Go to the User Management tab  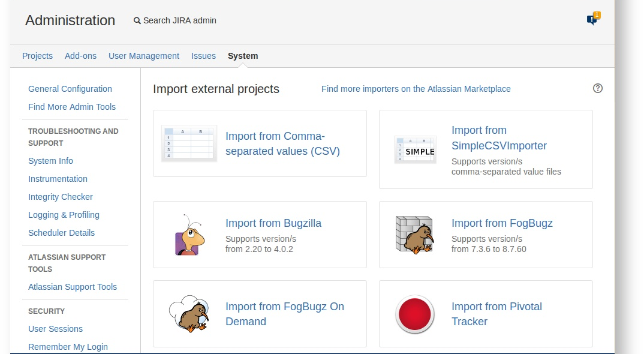(x=144, y=56)
